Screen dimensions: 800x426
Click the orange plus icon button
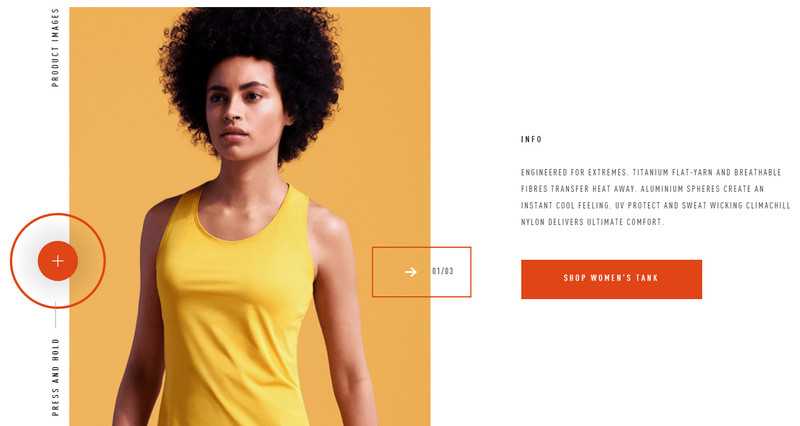tap(58, 261)
